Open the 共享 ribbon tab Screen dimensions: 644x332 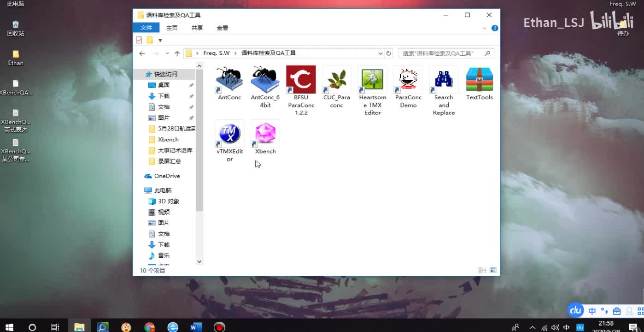(197, 28)
